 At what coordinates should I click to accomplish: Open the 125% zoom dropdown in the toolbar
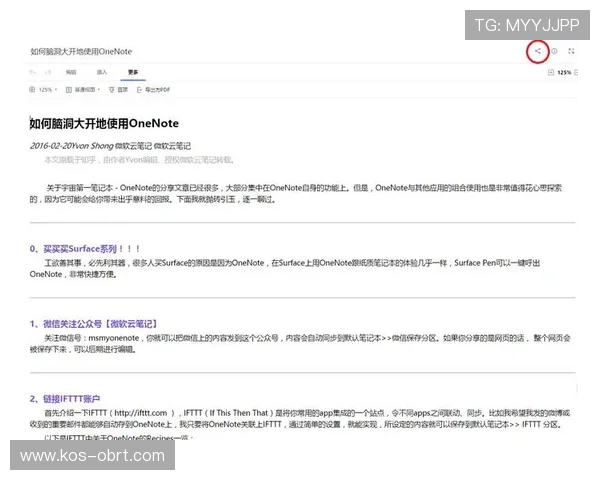click(x=43, y=90)
